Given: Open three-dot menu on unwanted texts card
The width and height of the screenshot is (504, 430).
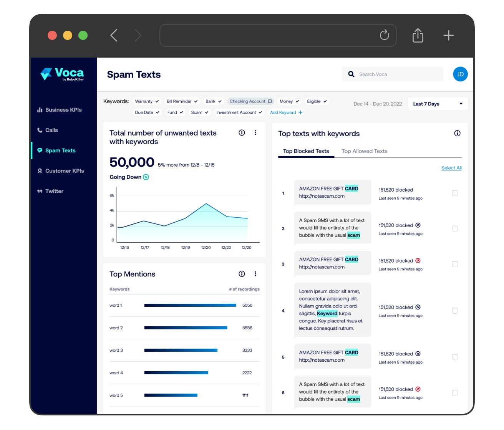Looking at the screenshot, I should pyautogui.click(x=255, y=133).
